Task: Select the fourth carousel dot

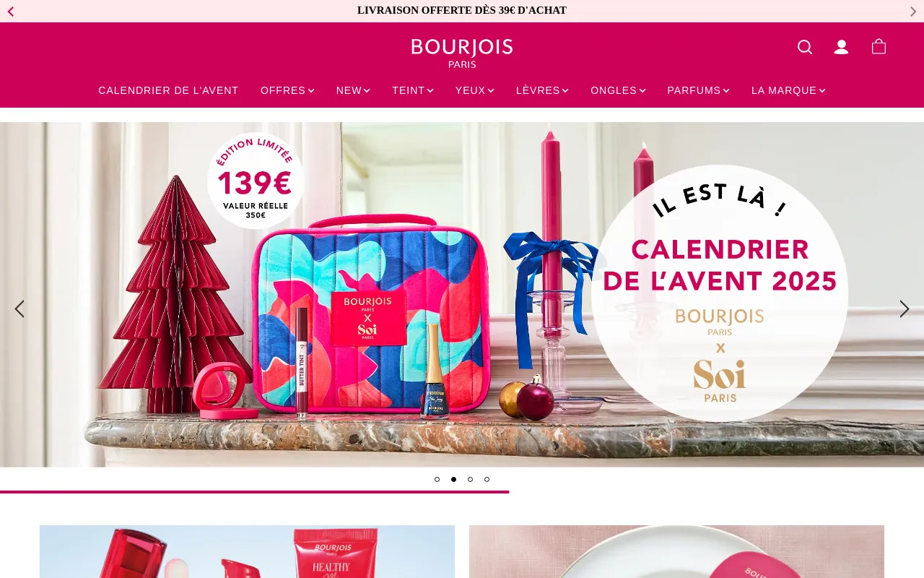Action: click(487, 479)
